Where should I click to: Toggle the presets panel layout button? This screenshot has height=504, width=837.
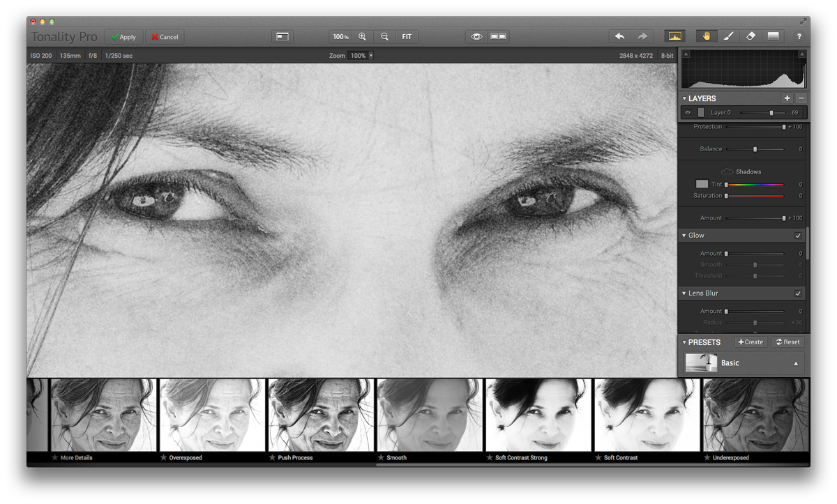pos(282,36)
